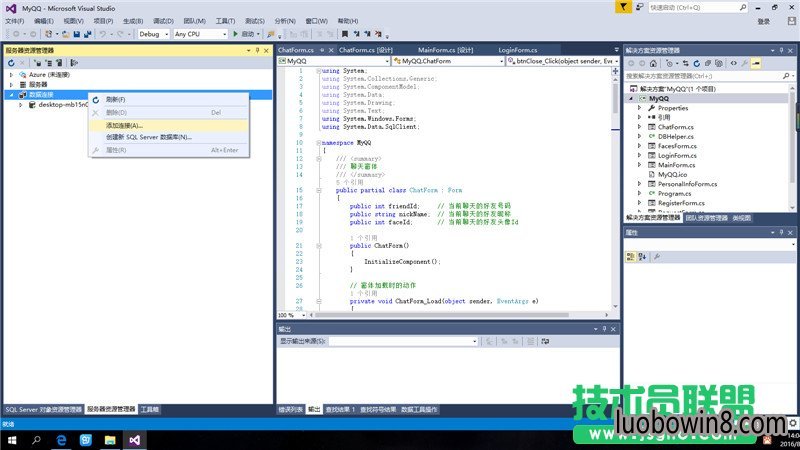Click the Show All Files icon in Solution Explorer

719,63
